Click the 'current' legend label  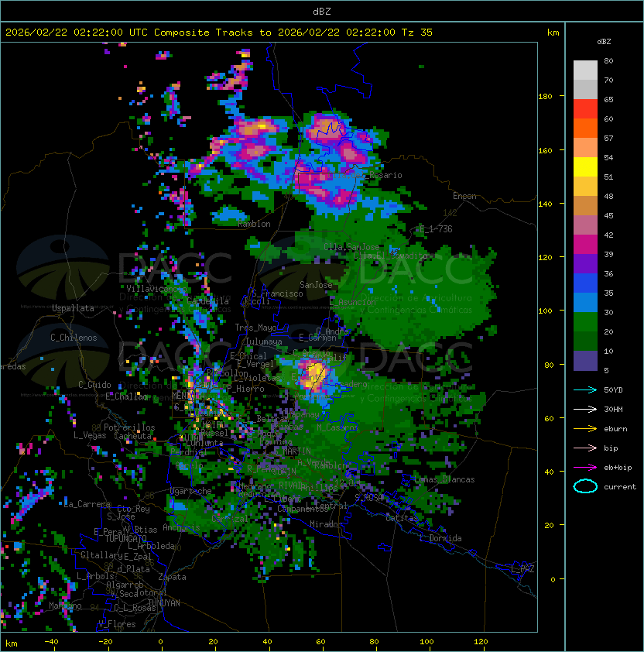coord(620,487)
